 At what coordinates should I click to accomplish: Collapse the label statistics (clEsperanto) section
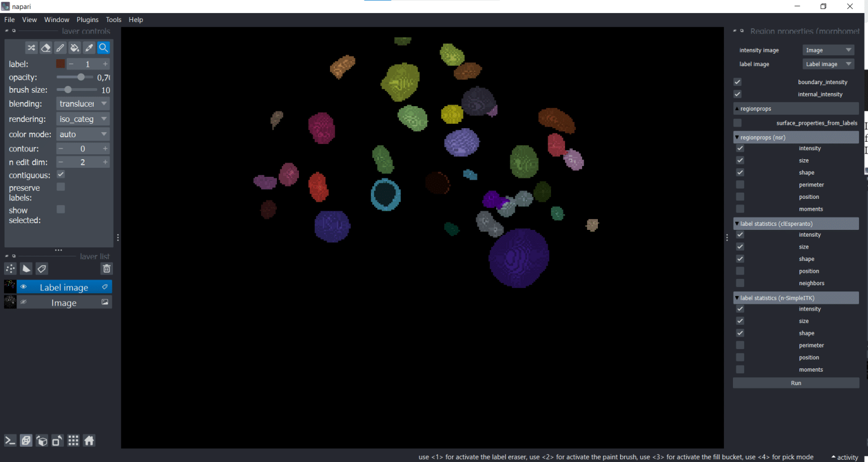737,224
